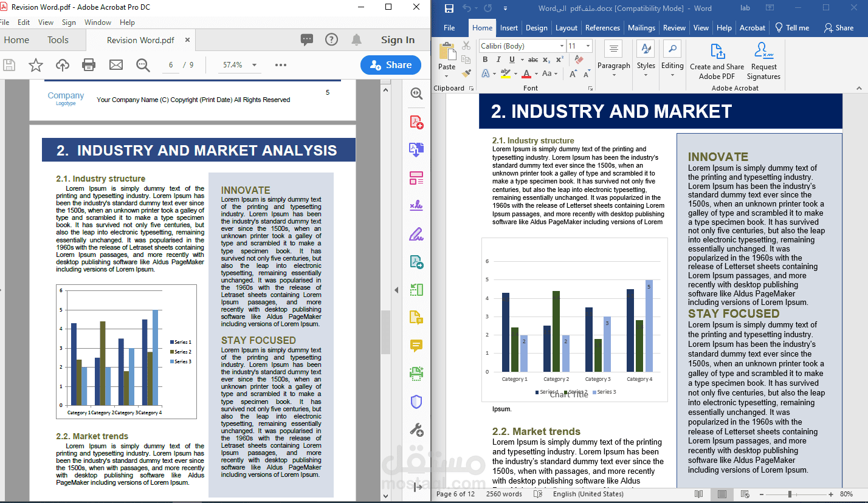Click the Copy icon in Word's Clipboard group

tap(466, 60)
